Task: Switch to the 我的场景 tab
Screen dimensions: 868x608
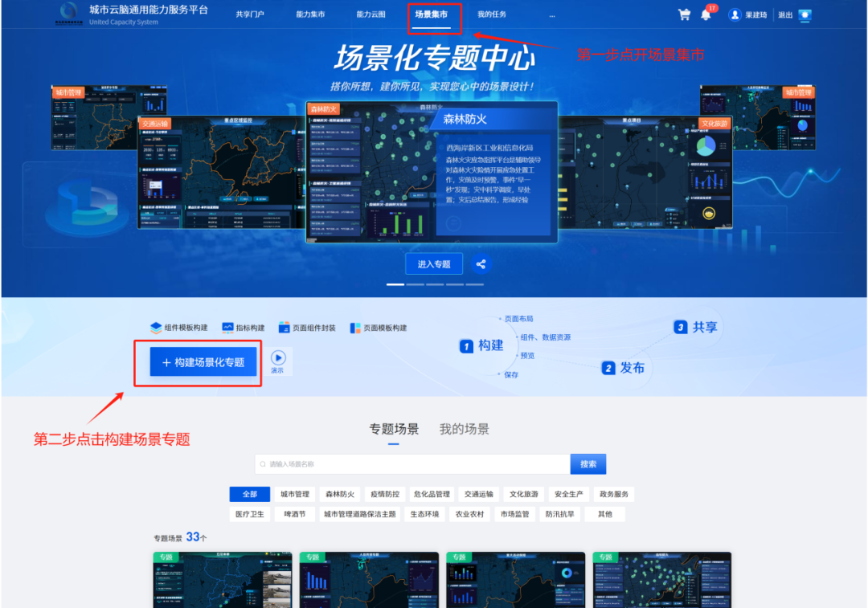Action: (x=464, y=428)
